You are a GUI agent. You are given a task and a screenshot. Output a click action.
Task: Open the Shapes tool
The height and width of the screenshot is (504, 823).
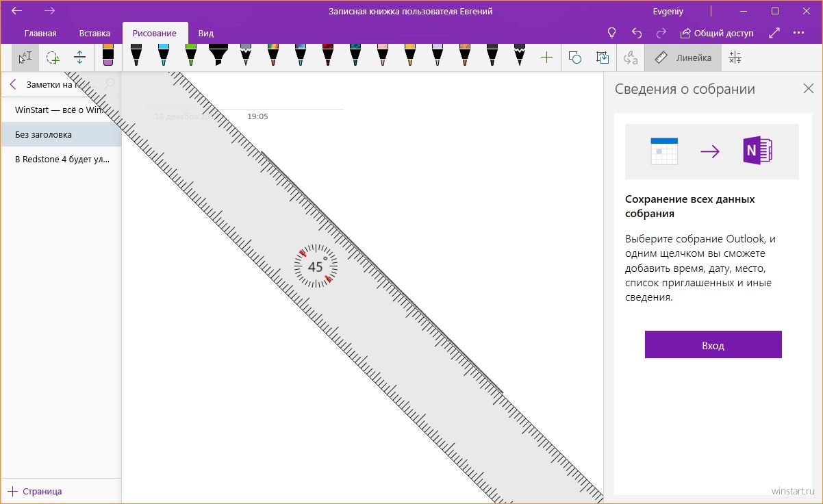575,58
